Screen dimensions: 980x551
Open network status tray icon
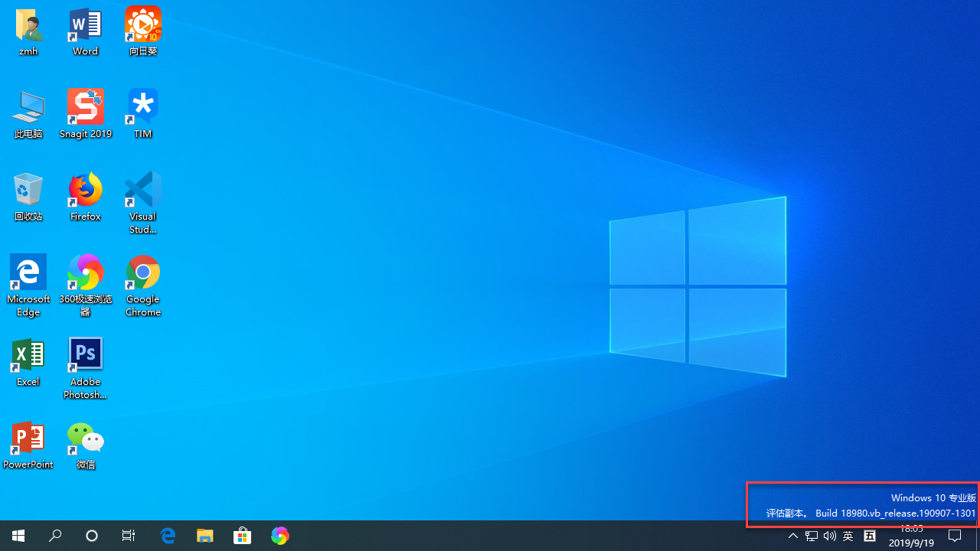(812, 536)
